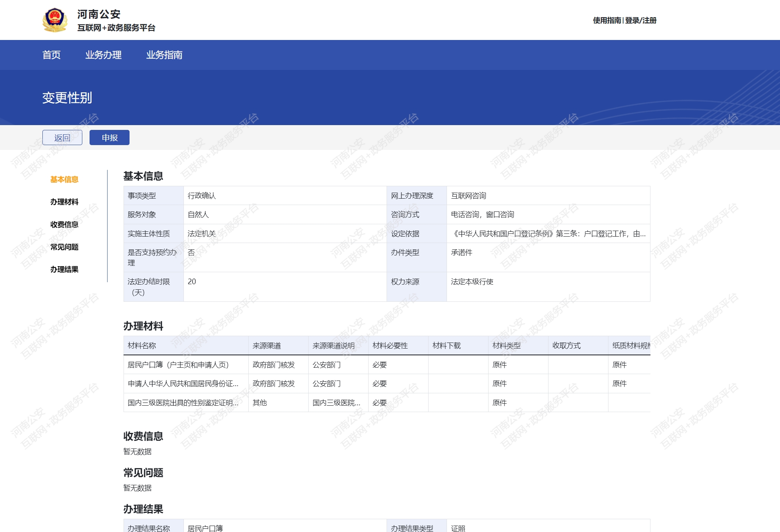The width and height of the screenshot is (780, 532).
Task: Open the 首页 navigation tab
Action: [52, 55]
